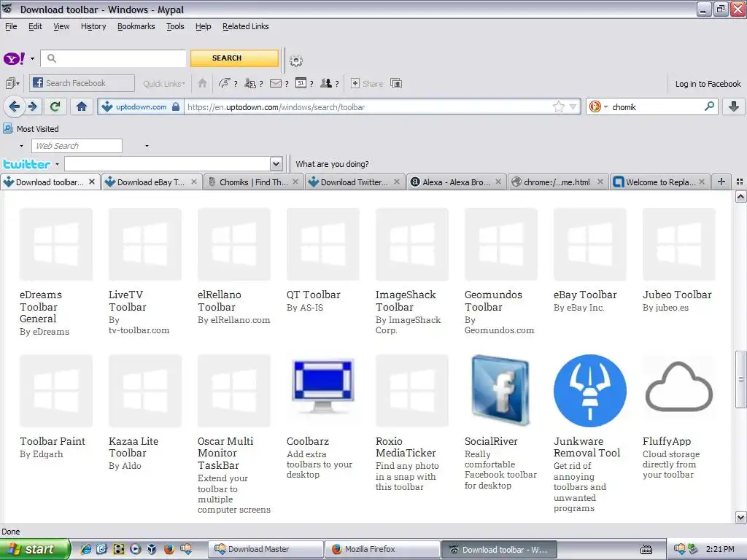Switch to Download eBay T... tab
This screenshot has width=747, height=560.
click(151, 182)
